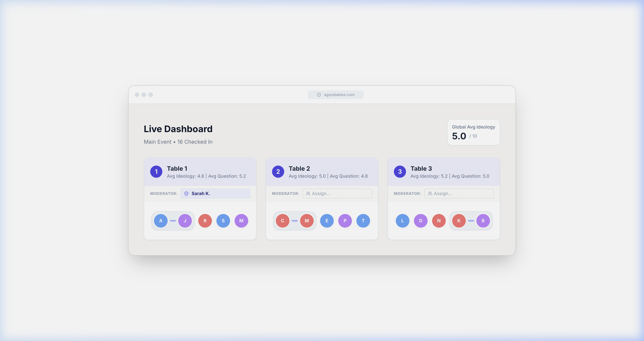Click Table 3's numbered circle badge
This screenshot has height=341, width=644.
point(400,172)
